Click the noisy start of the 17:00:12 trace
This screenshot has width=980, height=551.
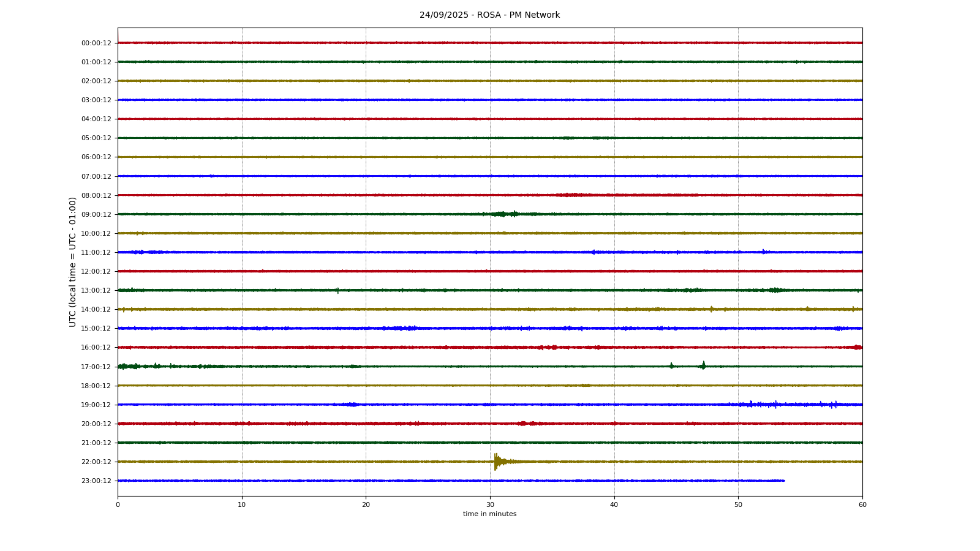124,366
